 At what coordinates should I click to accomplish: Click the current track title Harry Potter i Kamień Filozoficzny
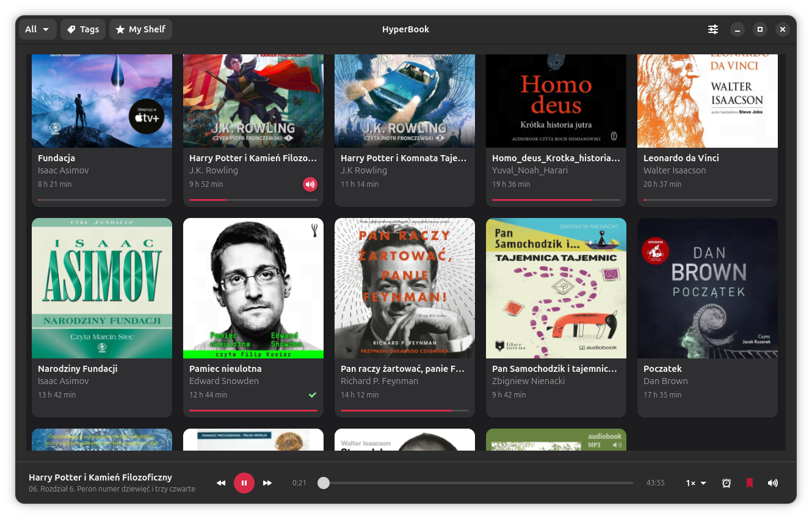click(x=100, y=477)
